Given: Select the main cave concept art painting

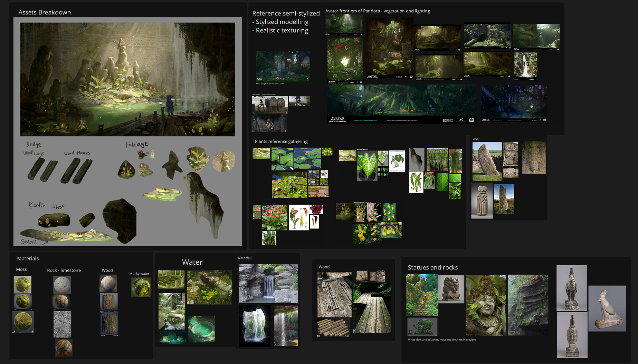Looking at the screenshot, I should pyautogui.click(x=127, y=79).
